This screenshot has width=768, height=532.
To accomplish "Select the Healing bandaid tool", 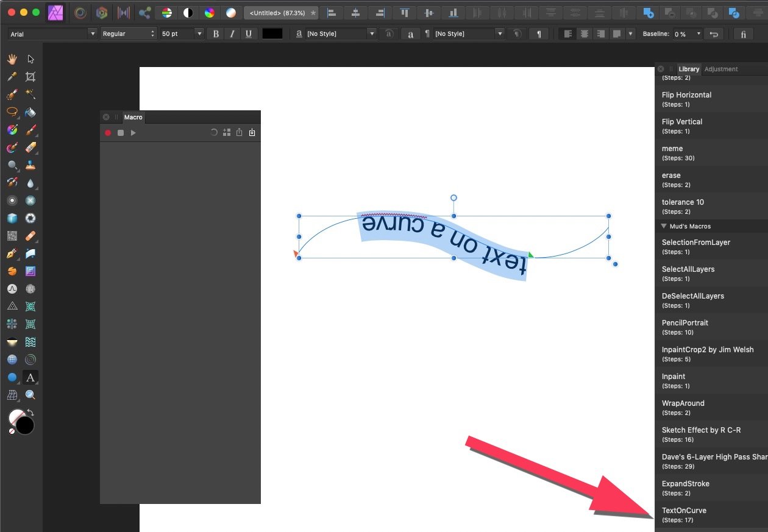I will [30, 236].
